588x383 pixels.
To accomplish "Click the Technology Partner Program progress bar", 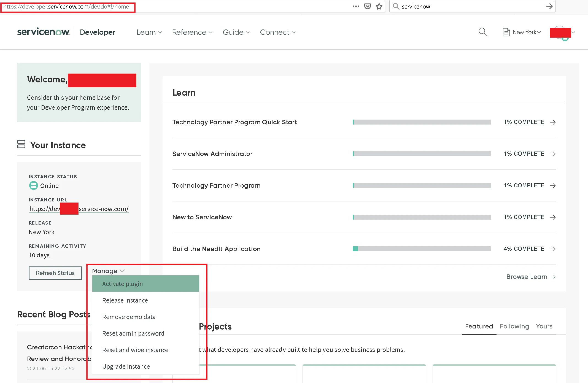I will [x=421, y=185].
